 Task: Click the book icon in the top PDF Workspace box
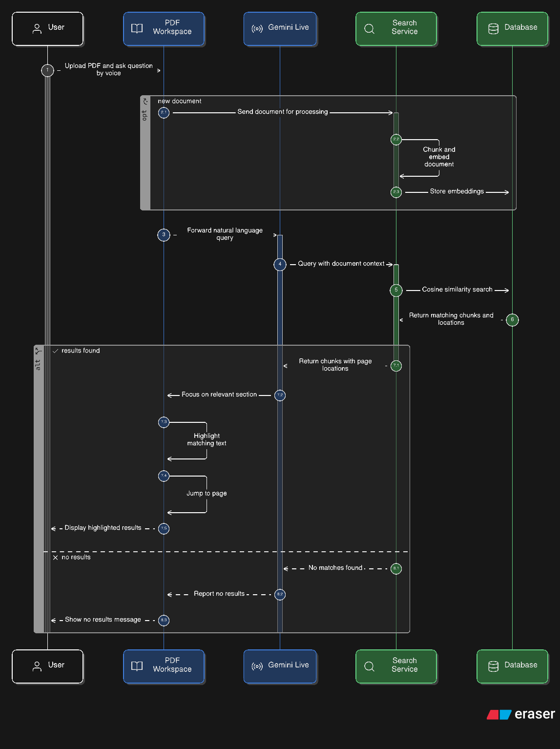pos(137,29)
